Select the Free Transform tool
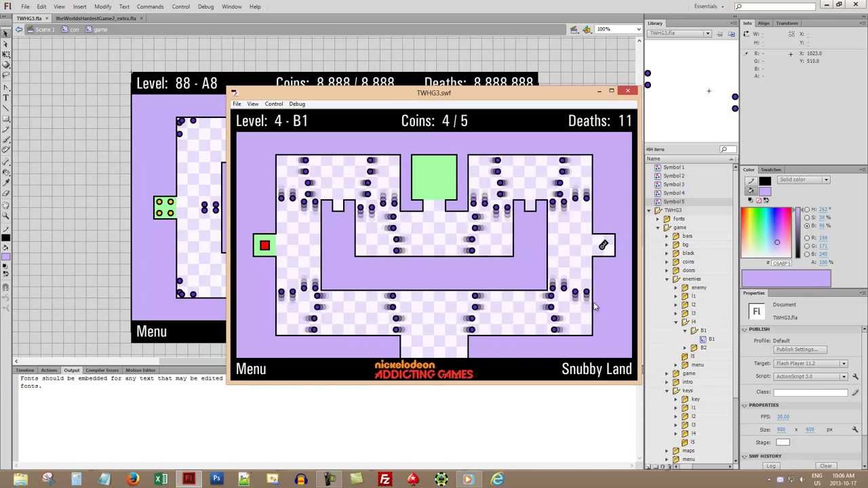868x488 pixels. (6, 54)
